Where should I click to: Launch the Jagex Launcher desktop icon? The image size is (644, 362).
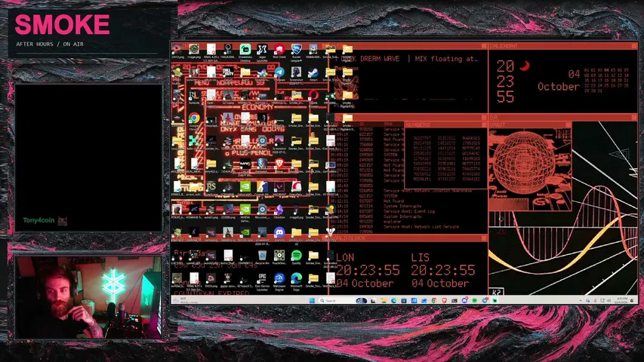click(x=263, y=51)
